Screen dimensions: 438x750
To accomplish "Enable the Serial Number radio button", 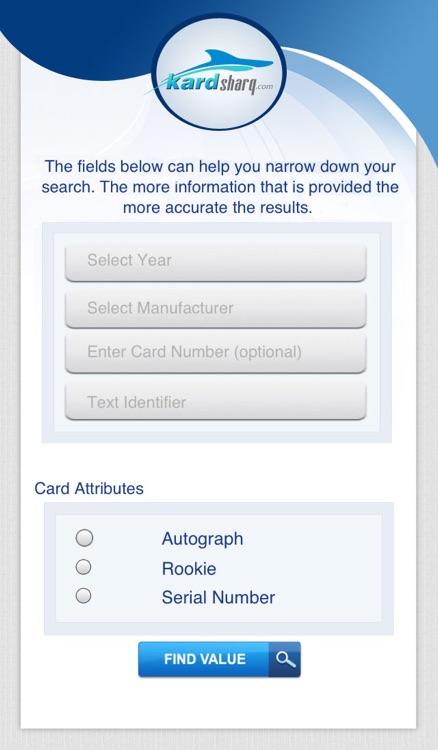I will click(x=84, y=596).
